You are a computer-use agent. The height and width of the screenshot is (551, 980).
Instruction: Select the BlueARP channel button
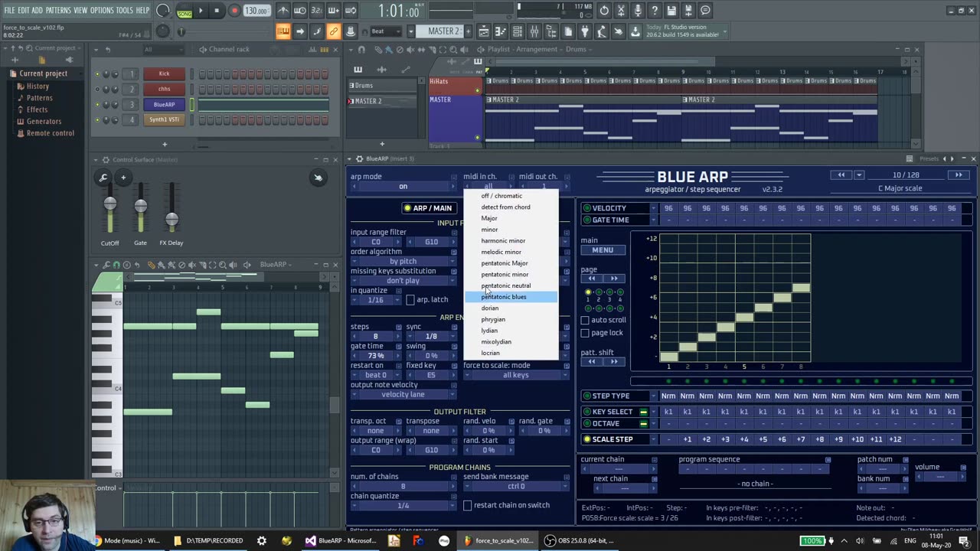(x=164, y=105)
